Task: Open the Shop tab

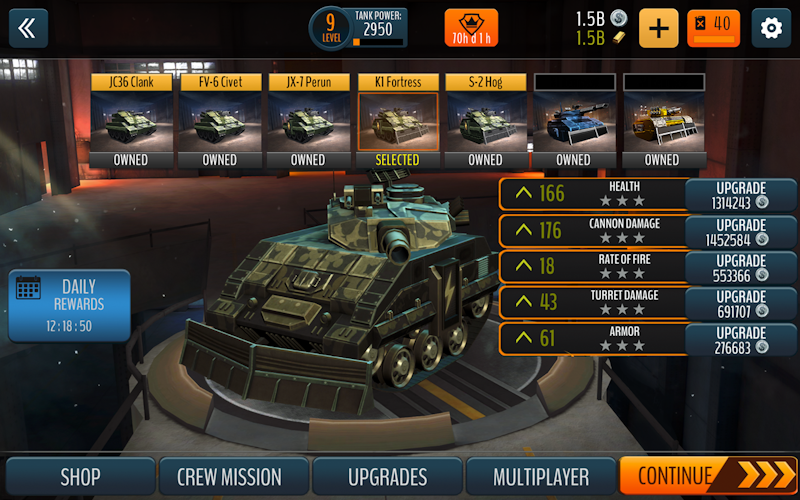Action: pos(80,478)
